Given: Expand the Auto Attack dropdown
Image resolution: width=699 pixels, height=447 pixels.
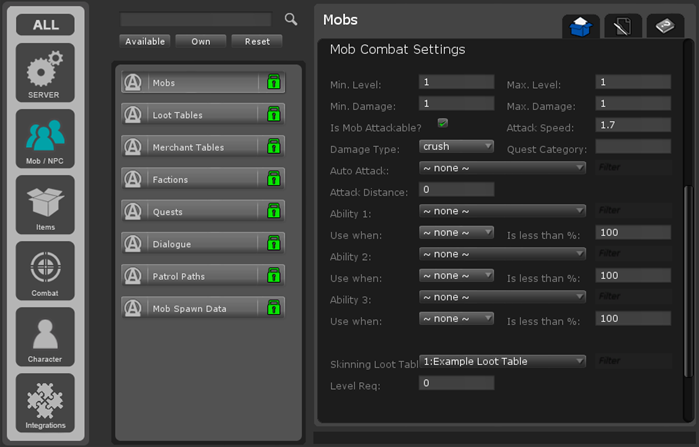Looking at the screenshot, I should point(502,168).
